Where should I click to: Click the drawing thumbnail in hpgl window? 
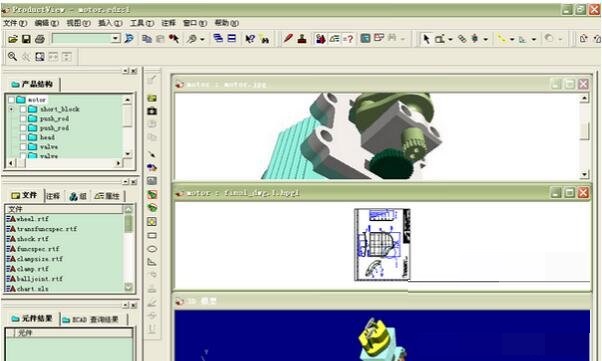[382, 244]
